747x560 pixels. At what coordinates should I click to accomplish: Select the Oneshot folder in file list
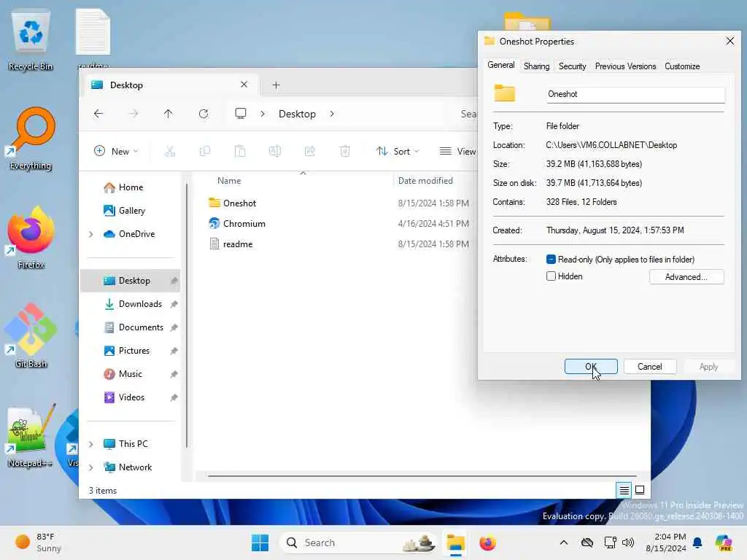tap(239, 203)
